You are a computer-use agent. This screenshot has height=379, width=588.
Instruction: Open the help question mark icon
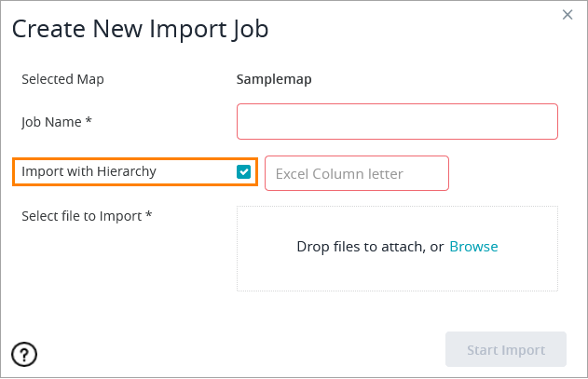coord(24,354)
